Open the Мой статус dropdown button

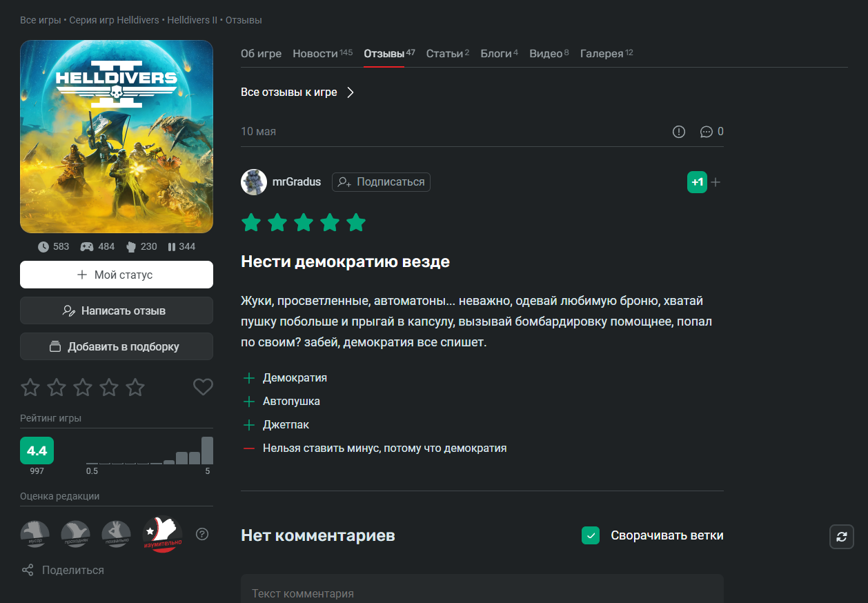(117, 275)
